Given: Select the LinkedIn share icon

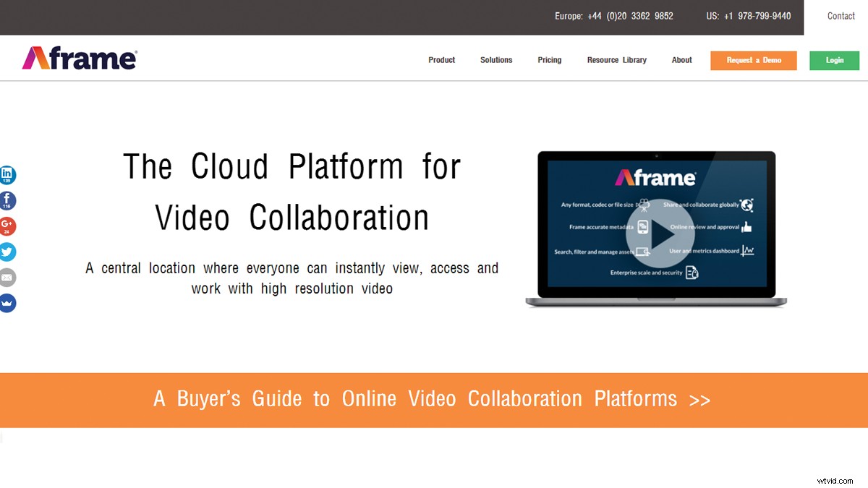Looking at the screenshot, I should 8,174.
